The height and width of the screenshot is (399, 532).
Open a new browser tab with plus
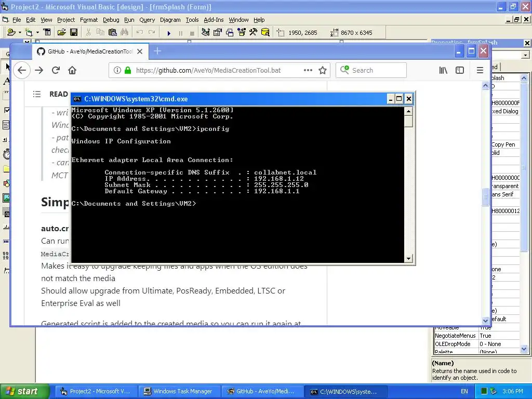point(157,51)
